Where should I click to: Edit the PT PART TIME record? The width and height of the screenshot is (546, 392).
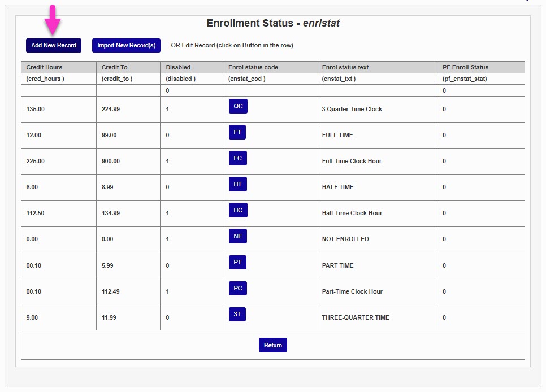coord(237,262)
